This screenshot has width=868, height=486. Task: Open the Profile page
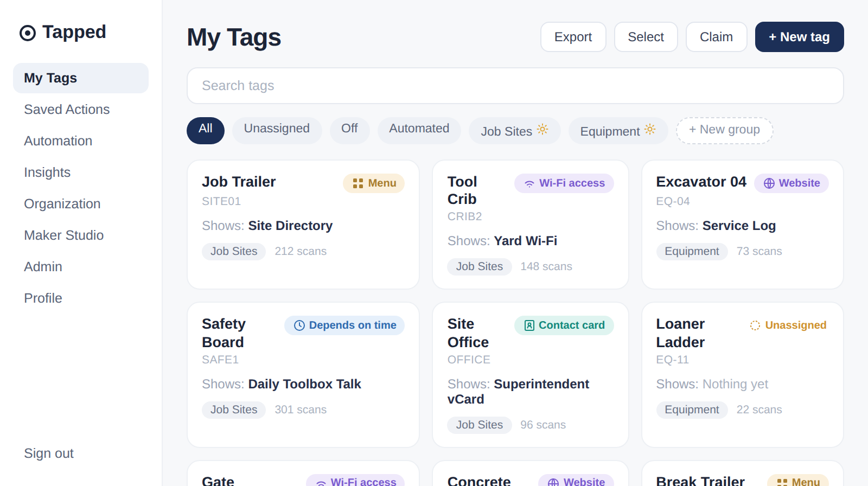click(81, 298)
